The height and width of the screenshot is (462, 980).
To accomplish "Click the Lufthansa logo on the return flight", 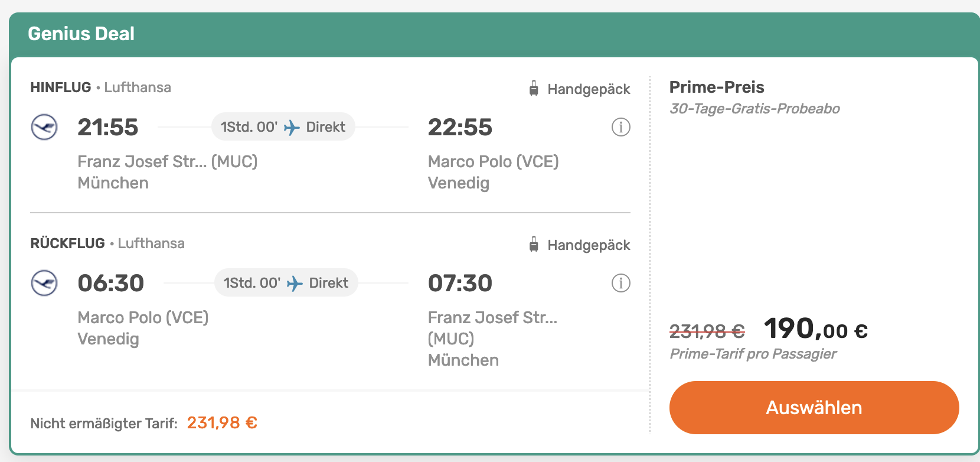I will (x=44, y=283).
